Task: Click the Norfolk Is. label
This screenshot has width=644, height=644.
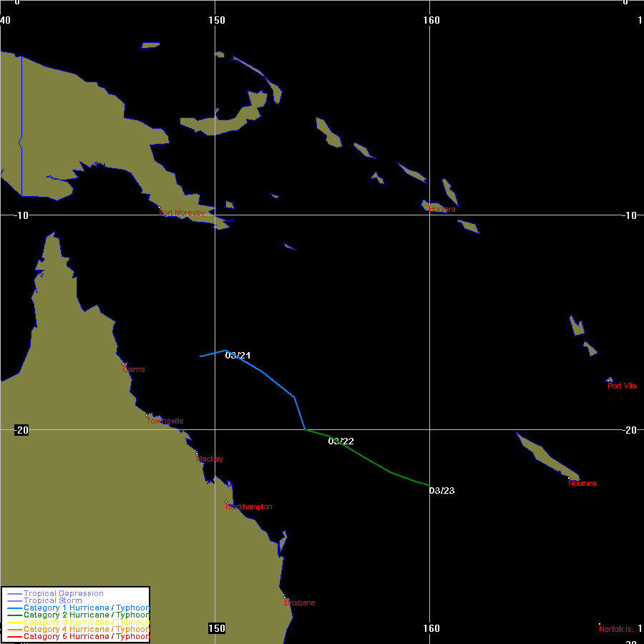Action: click(616, 629)
